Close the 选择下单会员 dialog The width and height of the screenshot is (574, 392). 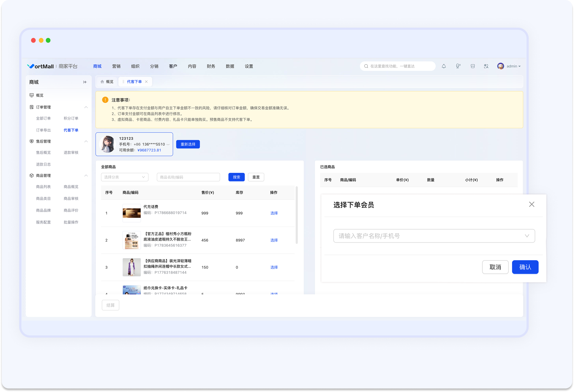(x=532, y=204)
